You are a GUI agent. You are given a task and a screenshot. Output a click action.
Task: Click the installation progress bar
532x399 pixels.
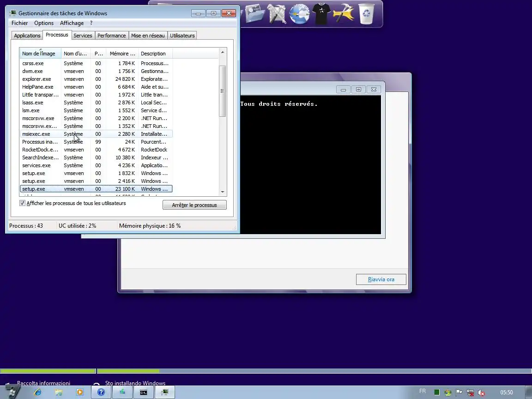pyautogui.click(x=266, y=371)
